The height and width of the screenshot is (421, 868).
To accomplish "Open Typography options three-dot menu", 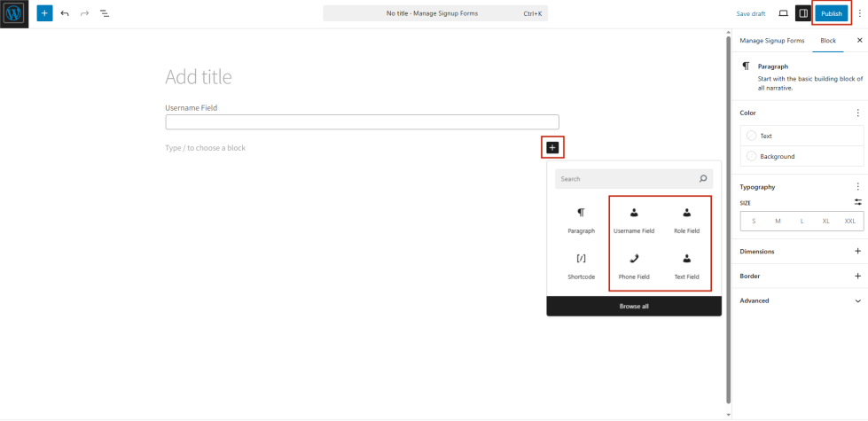I will [858, 187].
